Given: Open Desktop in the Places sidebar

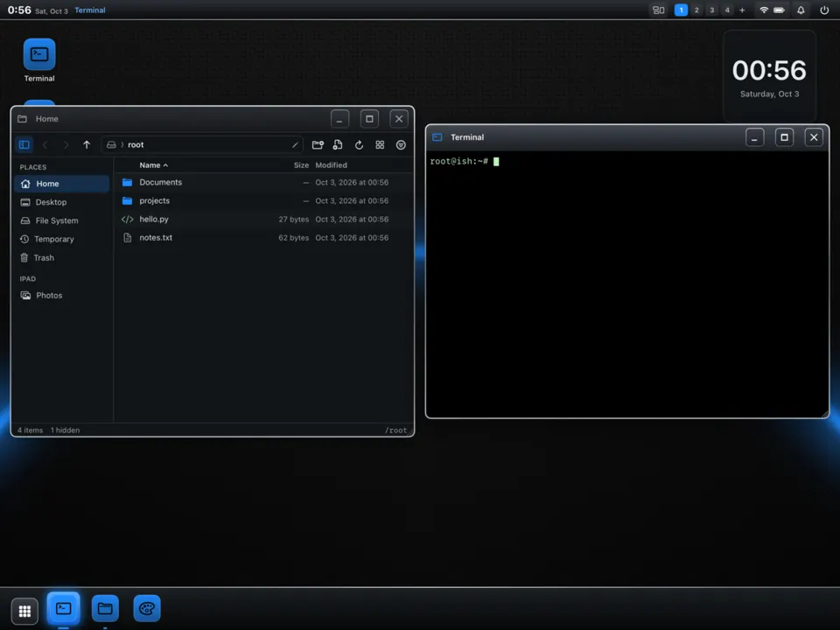Looking at the screenshot, I should 61,202.
